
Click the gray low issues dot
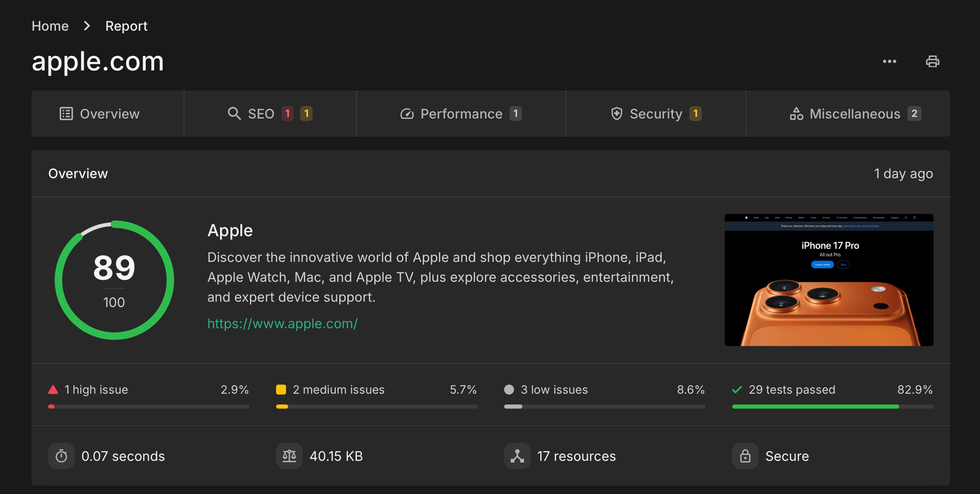[x=509, y=390]
